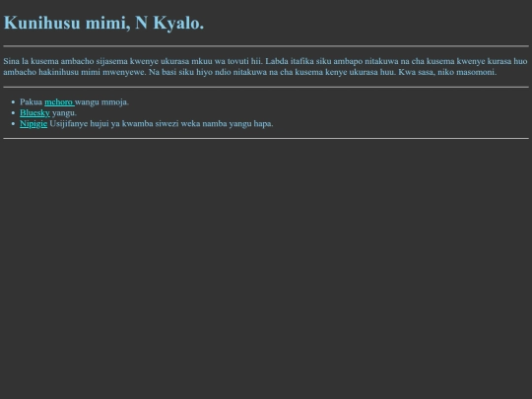This screenshot has height=399, width=532.
Task: Follow the 'Nipigie' call link
Action: (33, 124)
